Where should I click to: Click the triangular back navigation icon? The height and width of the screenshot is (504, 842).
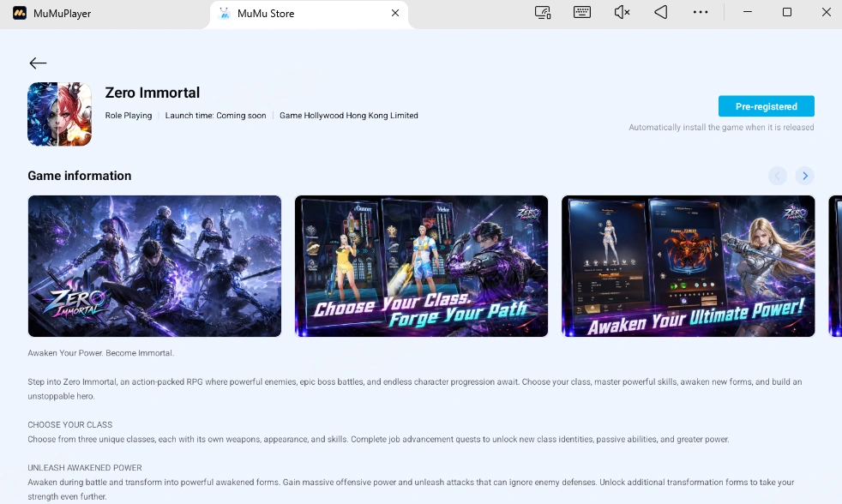pyautogui.click(x=661, y=12)
